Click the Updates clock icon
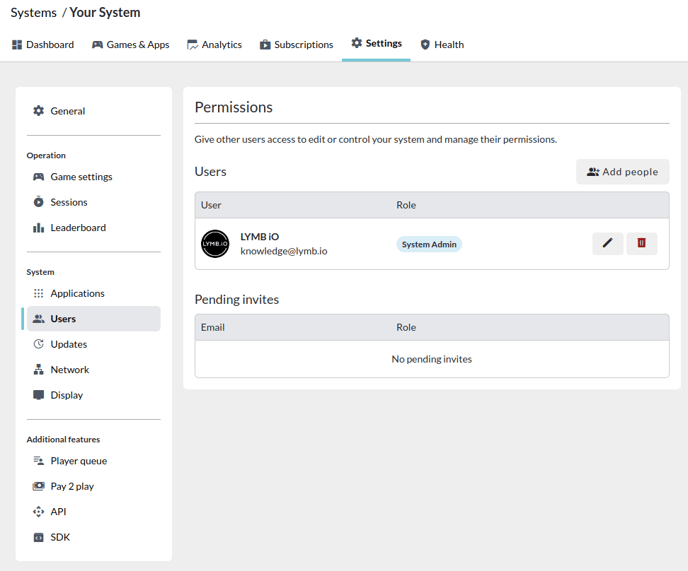The width and height of the screenshot is (688, 571). (39, 344)
